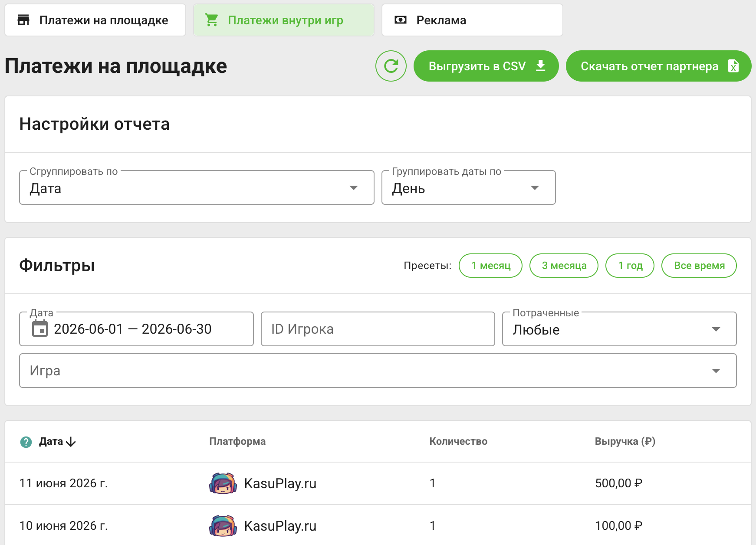This screenshot has width=756, height=545.
Task: Click KasuPlay.ru avatar in 11 июня row
Action: point(223,483)
